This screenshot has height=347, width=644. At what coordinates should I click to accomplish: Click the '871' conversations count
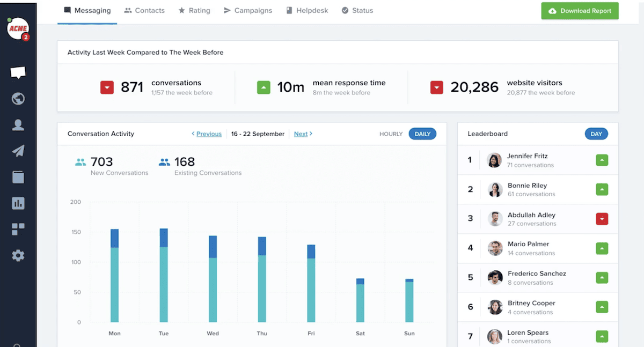click(x=132, y=87)
